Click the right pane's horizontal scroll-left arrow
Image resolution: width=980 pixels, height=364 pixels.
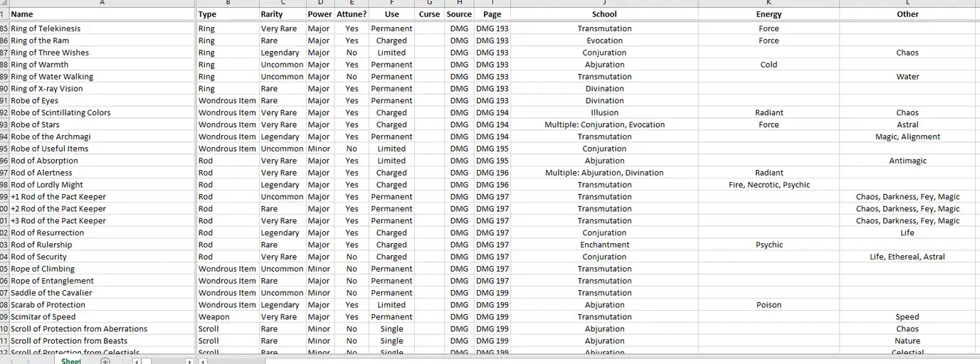[x=203, y=361]
